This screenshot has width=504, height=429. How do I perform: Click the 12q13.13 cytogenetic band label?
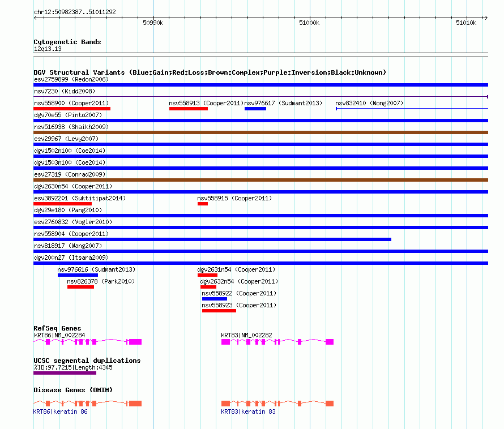[x=48, y=49]
